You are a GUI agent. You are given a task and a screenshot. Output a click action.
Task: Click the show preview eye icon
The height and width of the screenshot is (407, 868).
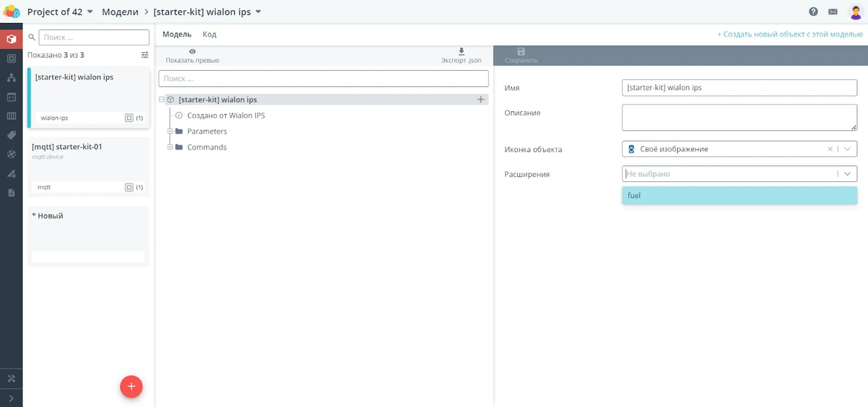click(x=192, y=52)
